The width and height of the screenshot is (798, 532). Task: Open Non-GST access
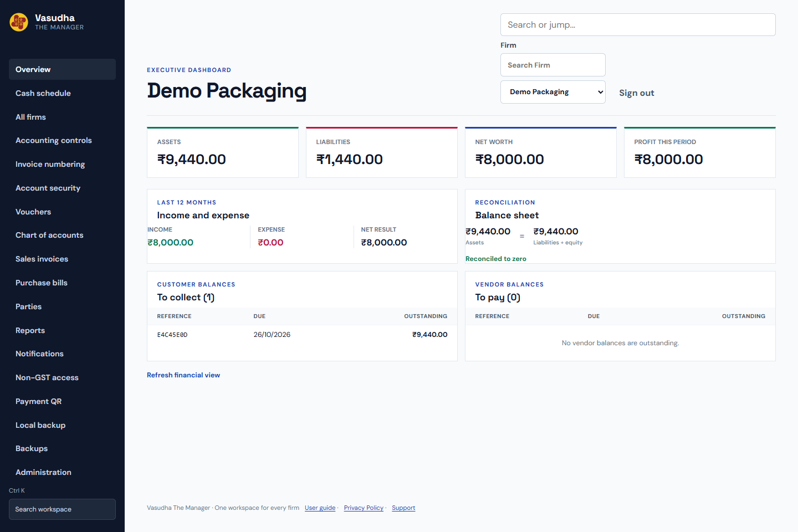[x=62, y=377]
